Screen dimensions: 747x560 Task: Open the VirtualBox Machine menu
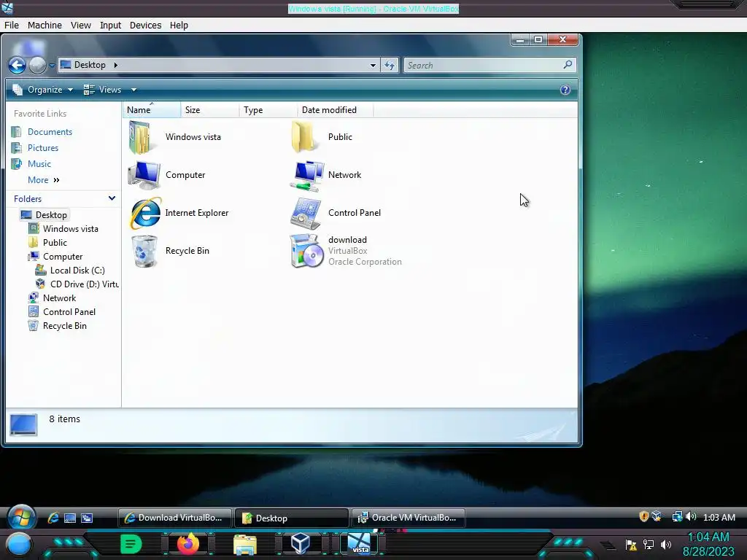coord(44,26)
